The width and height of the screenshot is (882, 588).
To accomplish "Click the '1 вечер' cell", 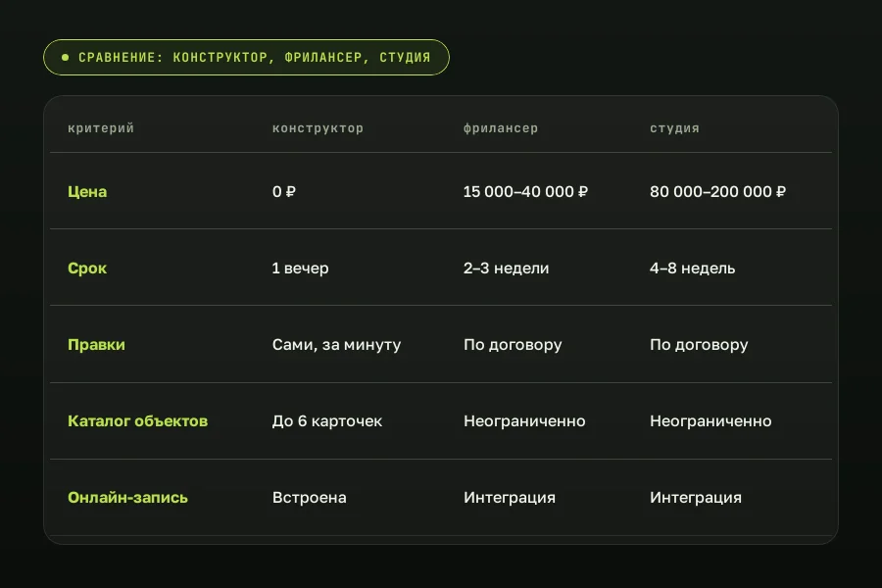I will pos(301,269).
